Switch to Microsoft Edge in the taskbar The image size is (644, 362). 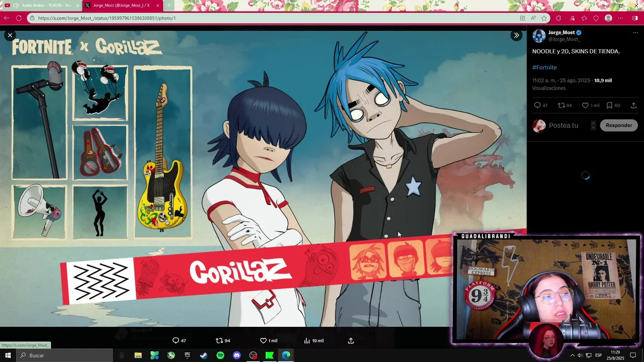286,355
